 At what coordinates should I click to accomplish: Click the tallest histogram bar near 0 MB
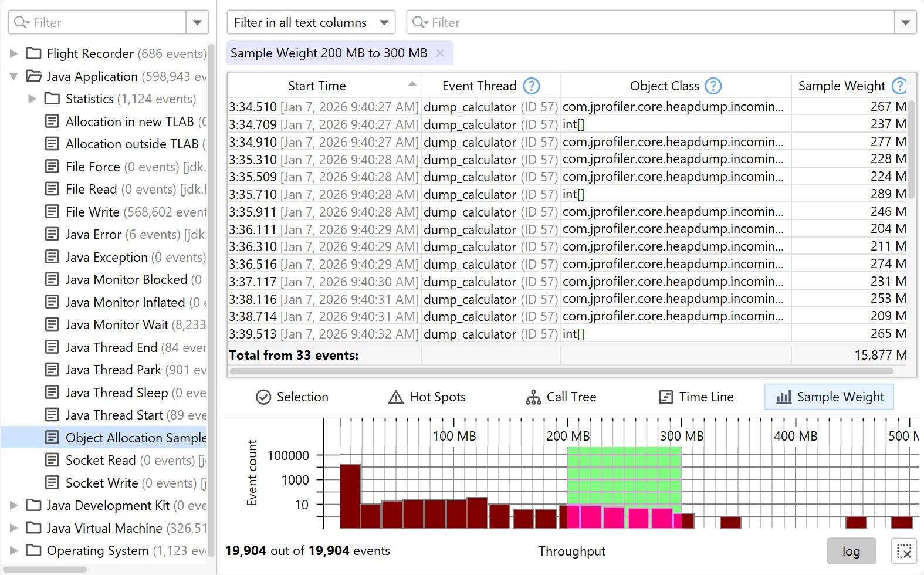click(350, 496)
